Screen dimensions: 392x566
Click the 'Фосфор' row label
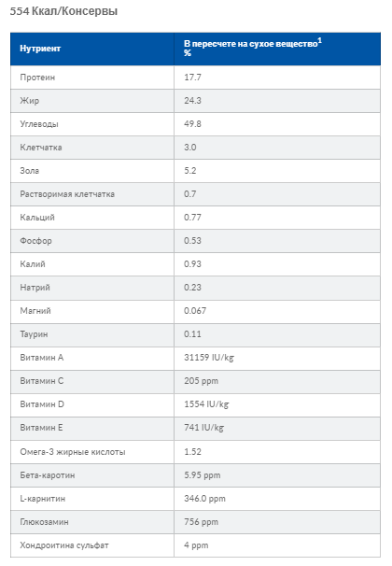[x=35, y=241]
